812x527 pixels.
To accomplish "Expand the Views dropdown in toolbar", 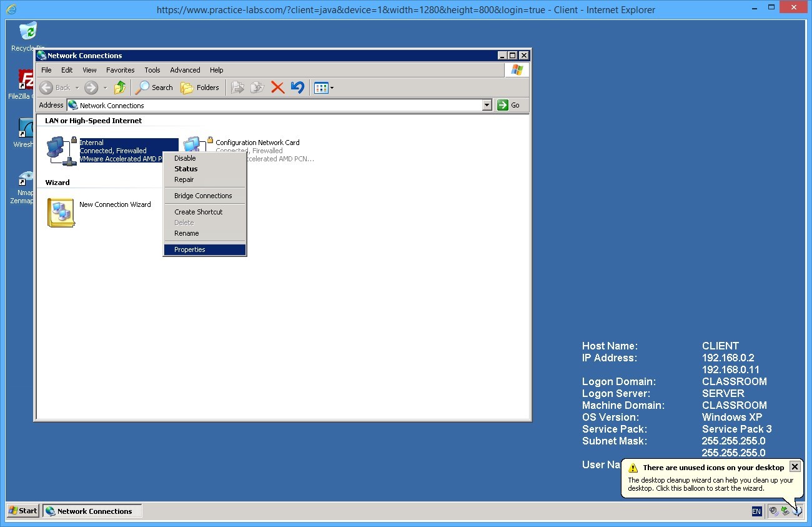I will [x=332, y=88].
